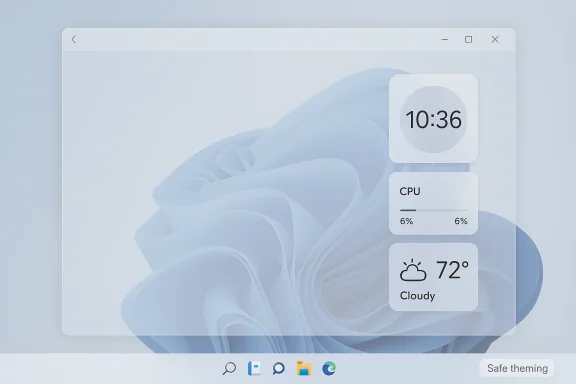This screenshot has width=576, height=384.
Task: Click the CPU label text
Action: (x=410, y=191)
